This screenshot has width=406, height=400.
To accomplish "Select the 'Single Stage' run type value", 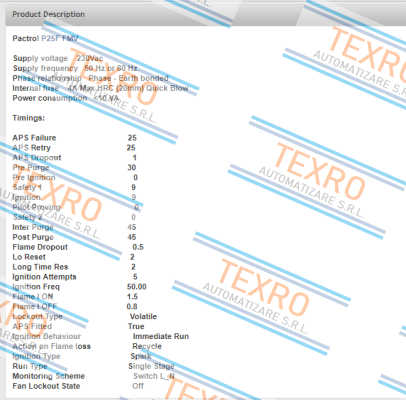I will (151, 366).
